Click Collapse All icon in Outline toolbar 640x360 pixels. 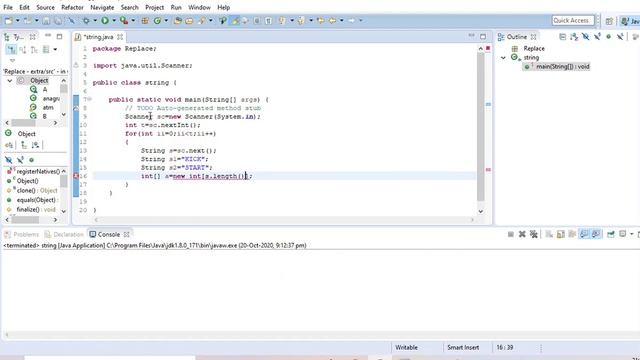(562, 37)
